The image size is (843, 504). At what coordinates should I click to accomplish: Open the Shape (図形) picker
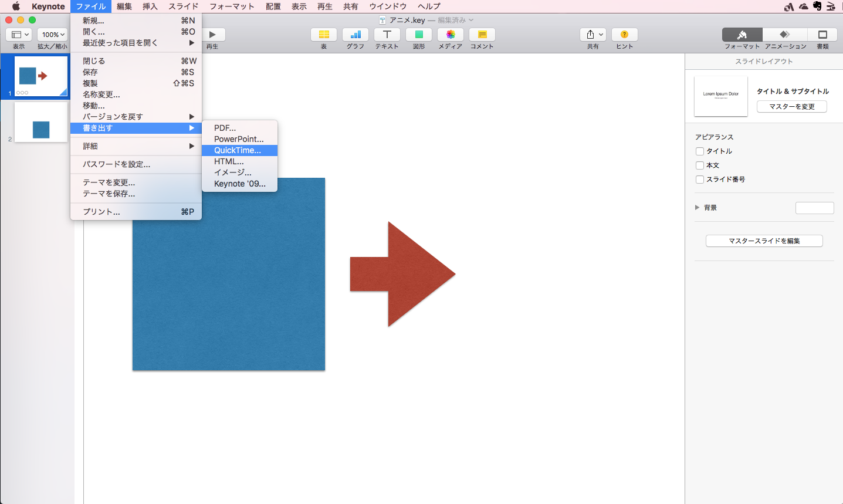tap(419, 35)
